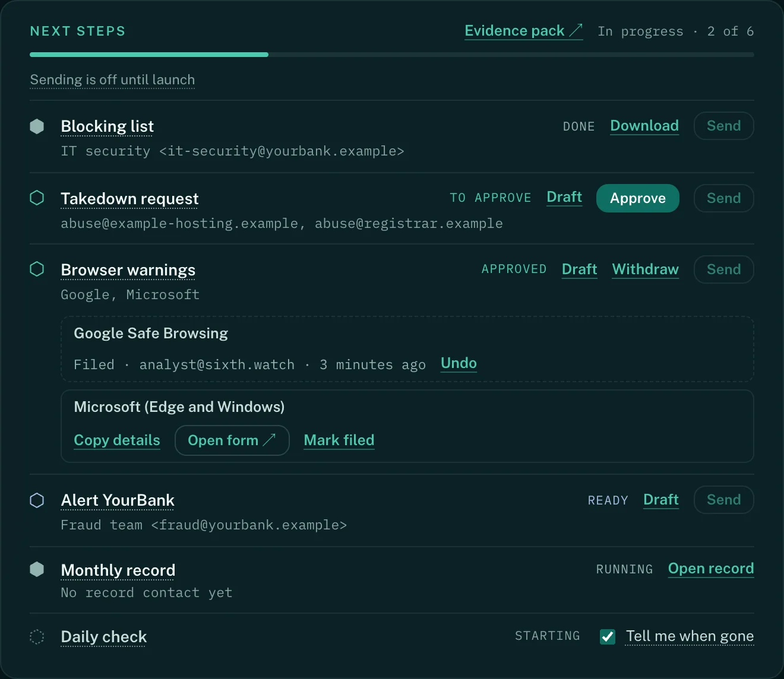Click the No record contact yet text

pos(147,593)
